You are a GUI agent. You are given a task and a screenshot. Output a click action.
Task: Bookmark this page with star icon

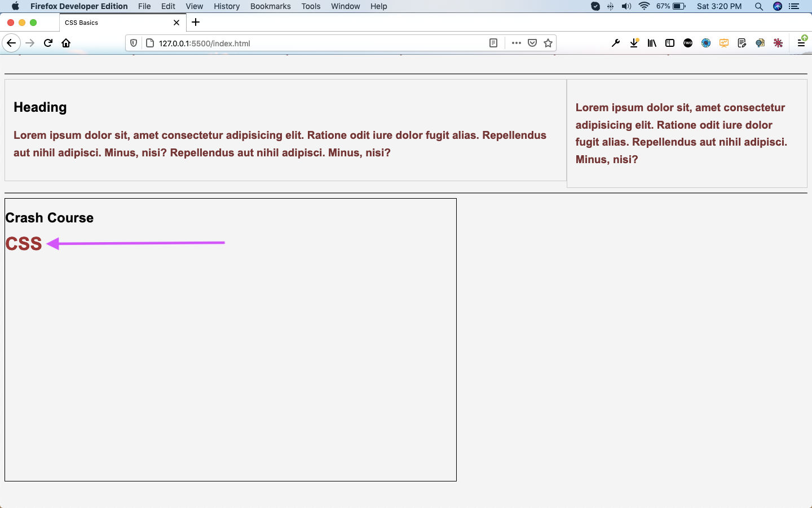point(548,43)
